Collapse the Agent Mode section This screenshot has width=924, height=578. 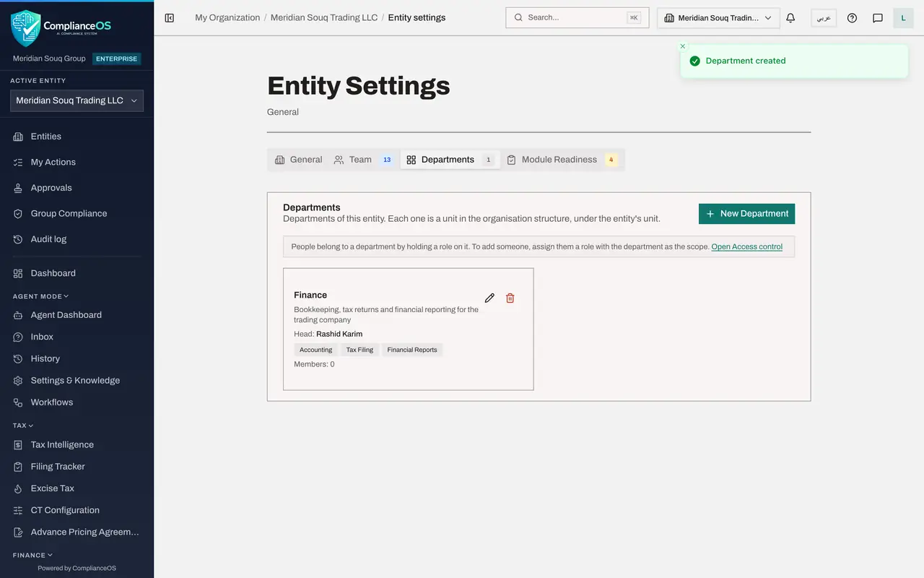[40, 296]
